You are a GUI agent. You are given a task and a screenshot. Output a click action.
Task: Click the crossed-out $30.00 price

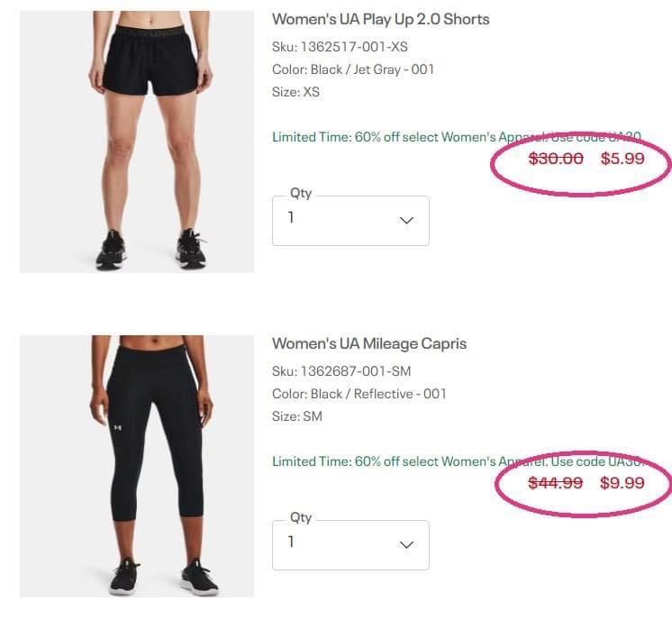coord(556,159)
